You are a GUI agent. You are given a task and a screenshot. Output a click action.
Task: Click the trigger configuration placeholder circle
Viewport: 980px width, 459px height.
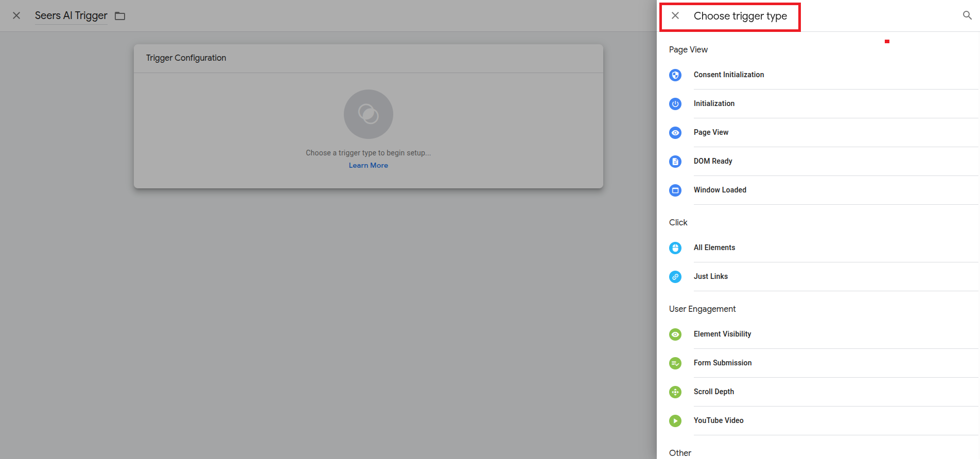pos(368,114)
